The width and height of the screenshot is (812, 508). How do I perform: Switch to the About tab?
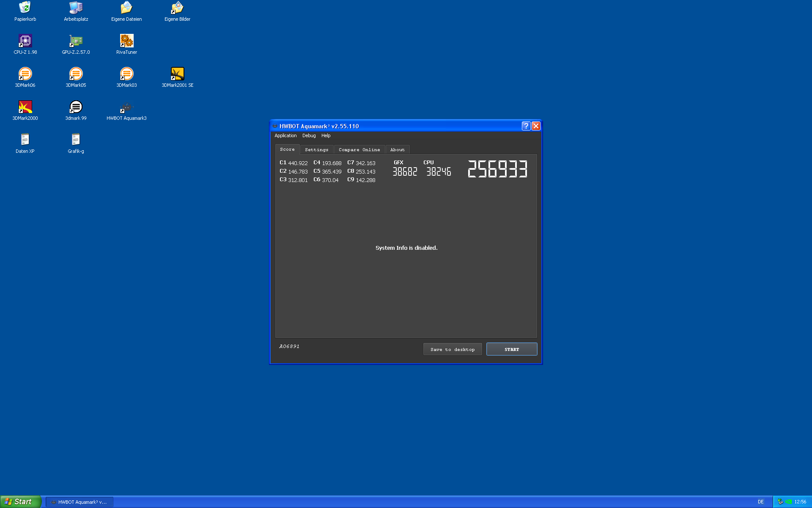397,150
